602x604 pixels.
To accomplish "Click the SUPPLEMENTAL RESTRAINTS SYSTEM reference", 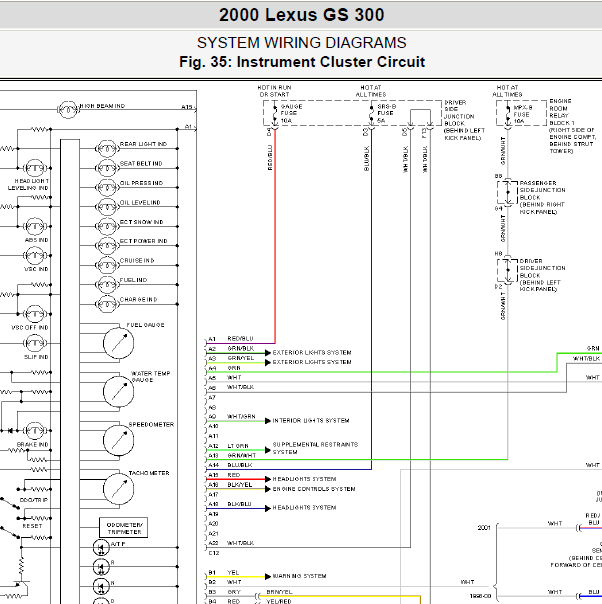I will pos(315,448).
